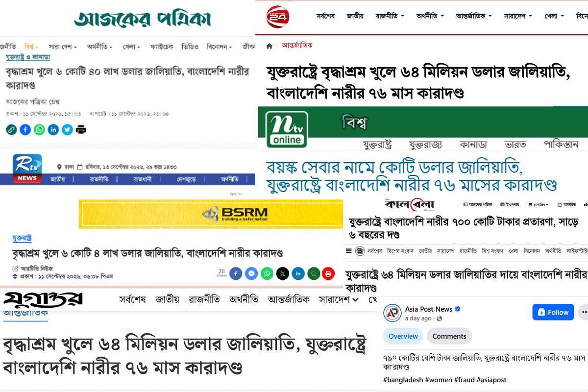Open আন্তর্জাতিক breadcrumb on Channel 24

point(297,45)
